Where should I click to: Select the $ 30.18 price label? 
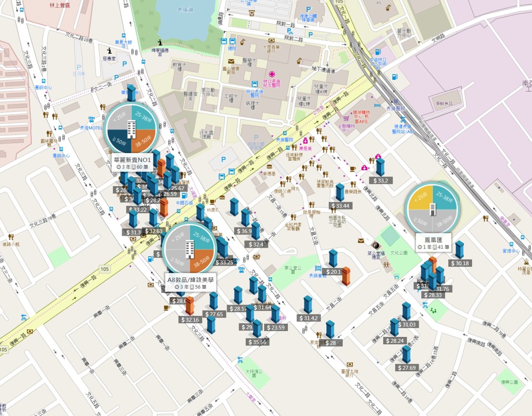pos(459,263)
